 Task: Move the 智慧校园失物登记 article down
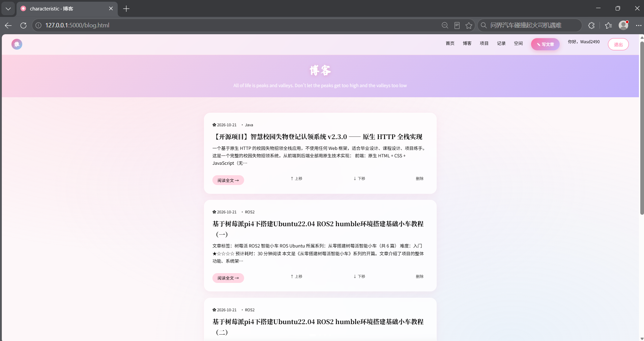pos(359,179)
